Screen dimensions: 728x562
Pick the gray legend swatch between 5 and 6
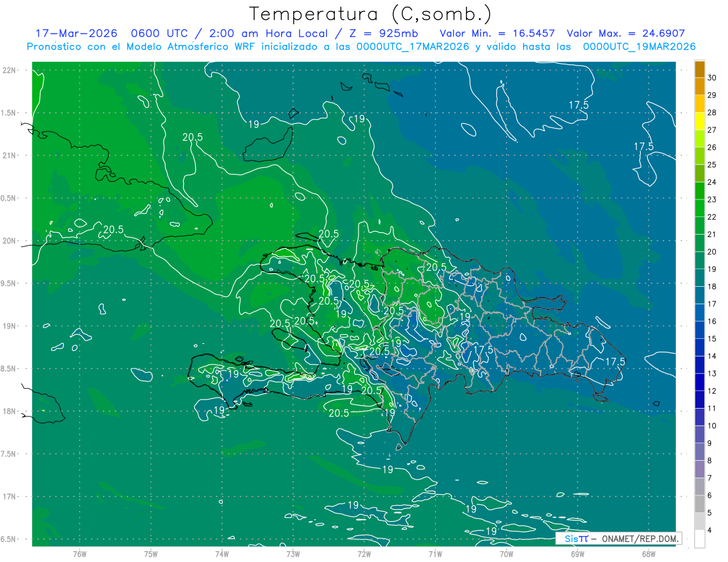click(x=699, y=504)
